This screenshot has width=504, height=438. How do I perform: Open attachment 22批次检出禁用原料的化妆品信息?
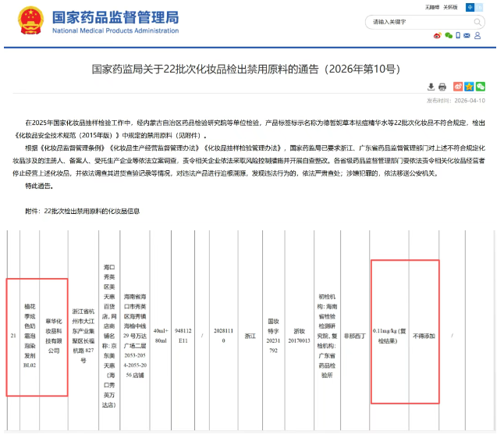pos(91,211)
